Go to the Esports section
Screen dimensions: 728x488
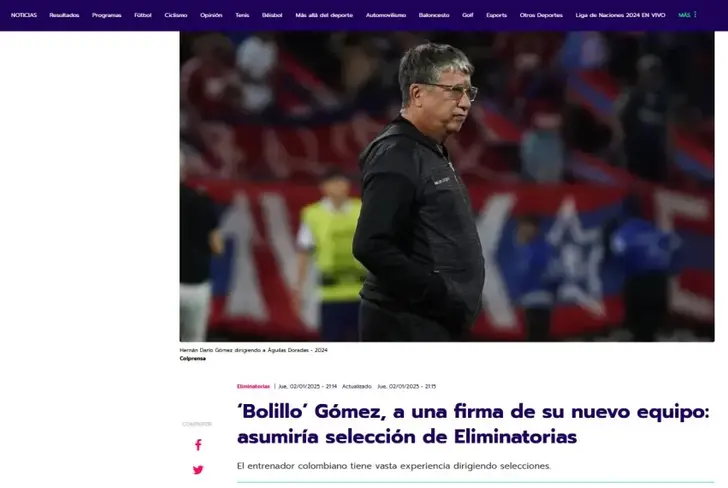coord(496,15)
